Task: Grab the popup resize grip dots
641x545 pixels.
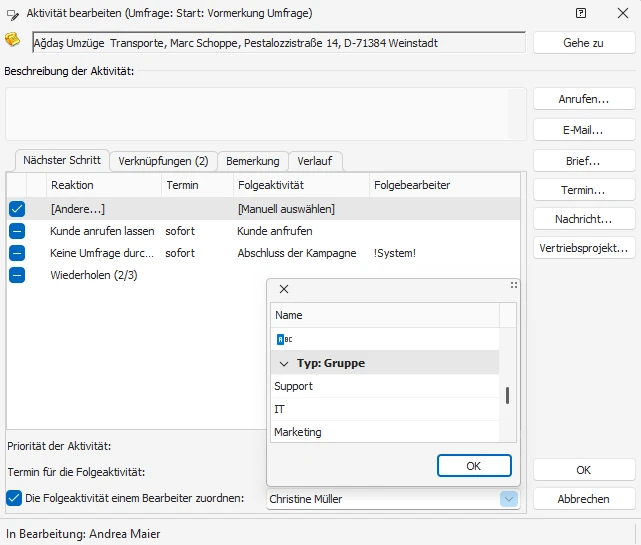Action: coord(514,285)
